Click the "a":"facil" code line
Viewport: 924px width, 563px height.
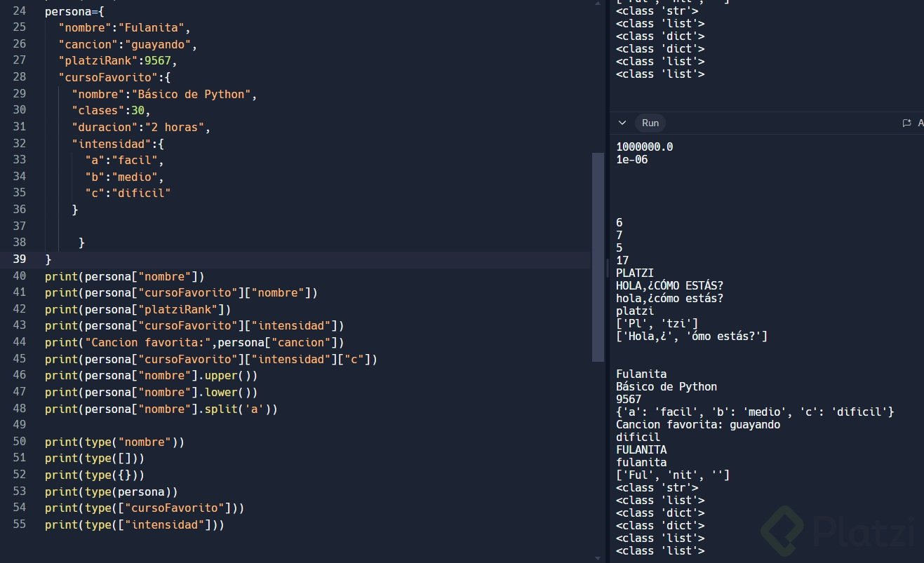pyautogui.click(x=124, y=161)
